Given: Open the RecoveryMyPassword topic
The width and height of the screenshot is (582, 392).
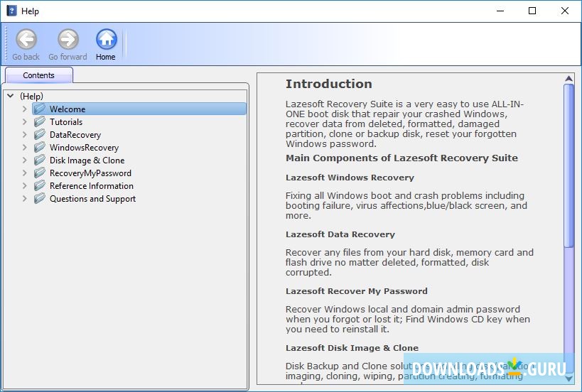Looking at the screenshot, I should point(90,173).
